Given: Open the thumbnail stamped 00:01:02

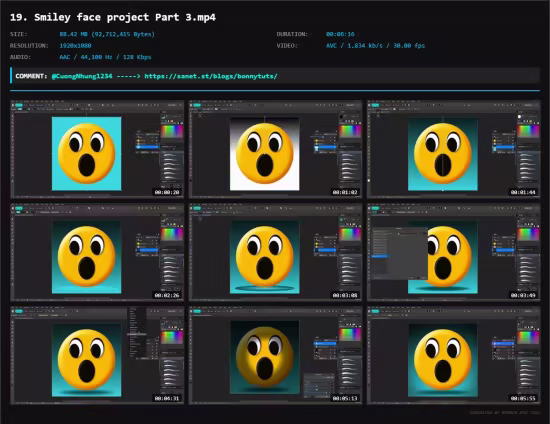Looking at the screenshot, I should click(x=275, y=149).
